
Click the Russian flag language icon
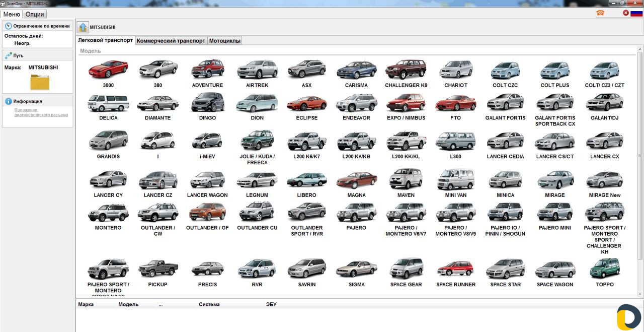(636, 13)
